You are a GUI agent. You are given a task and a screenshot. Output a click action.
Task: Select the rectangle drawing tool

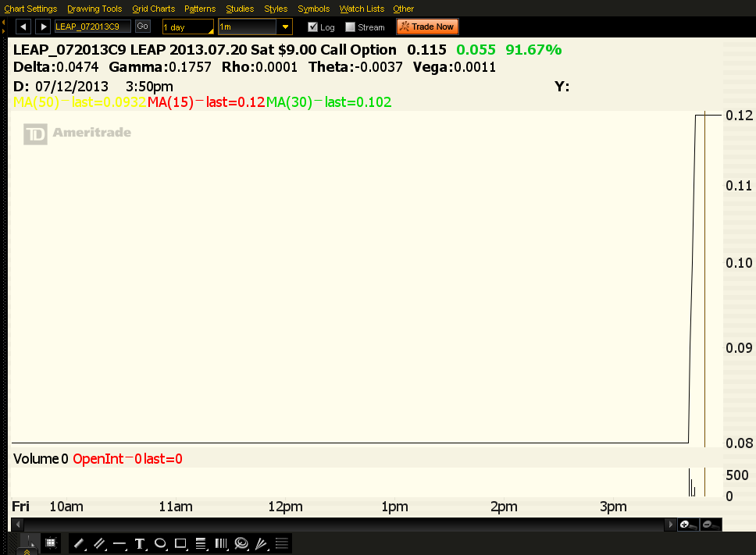point(180,543)
